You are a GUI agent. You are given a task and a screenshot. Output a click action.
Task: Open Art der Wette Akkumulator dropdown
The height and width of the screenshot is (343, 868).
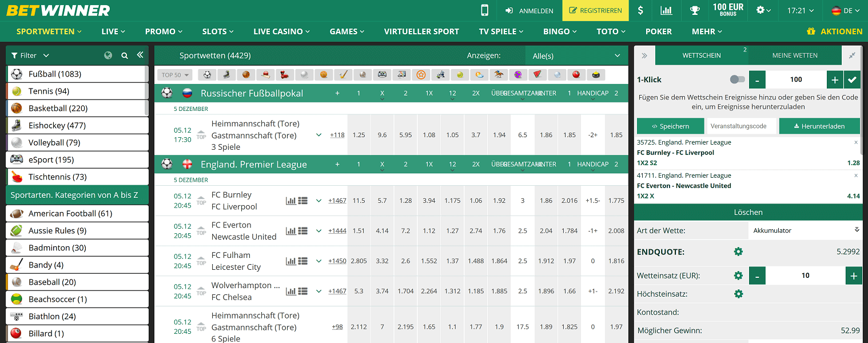pyautogui.click(x=805, y=230)
